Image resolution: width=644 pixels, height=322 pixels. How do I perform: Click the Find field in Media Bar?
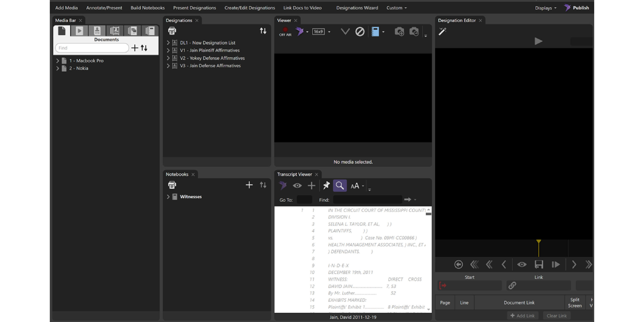(92, 48)
